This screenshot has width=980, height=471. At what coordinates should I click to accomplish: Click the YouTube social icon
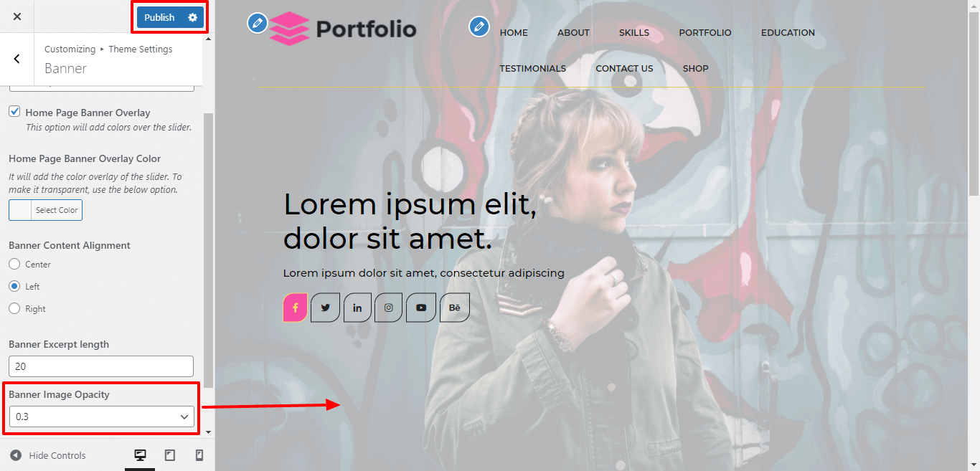tap(421, 308)
